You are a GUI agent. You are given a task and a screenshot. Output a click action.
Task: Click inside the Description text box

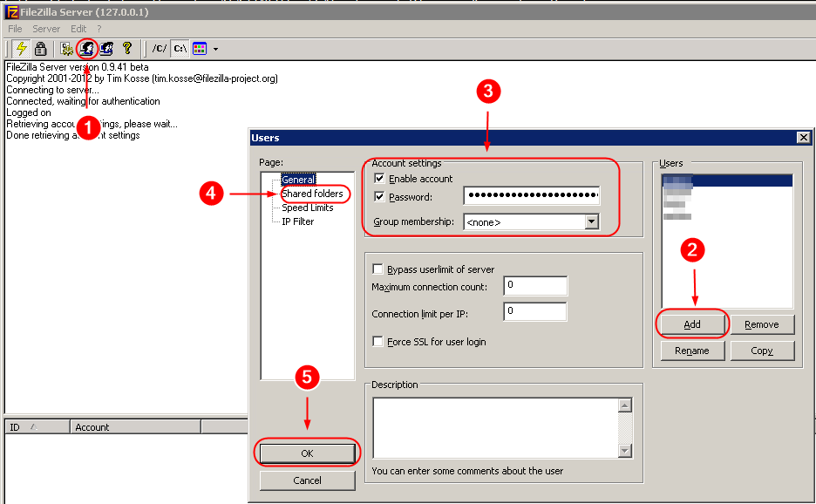(495, 428)
